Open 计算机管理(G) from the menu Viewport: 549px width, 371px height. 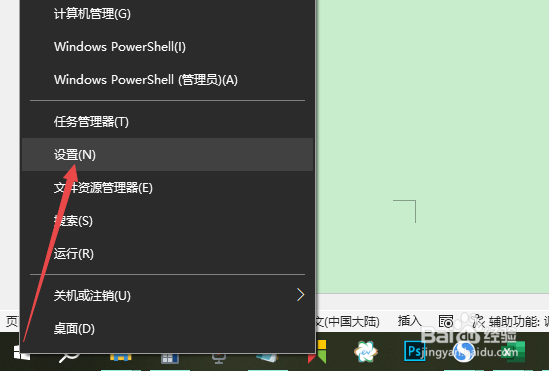167,14
